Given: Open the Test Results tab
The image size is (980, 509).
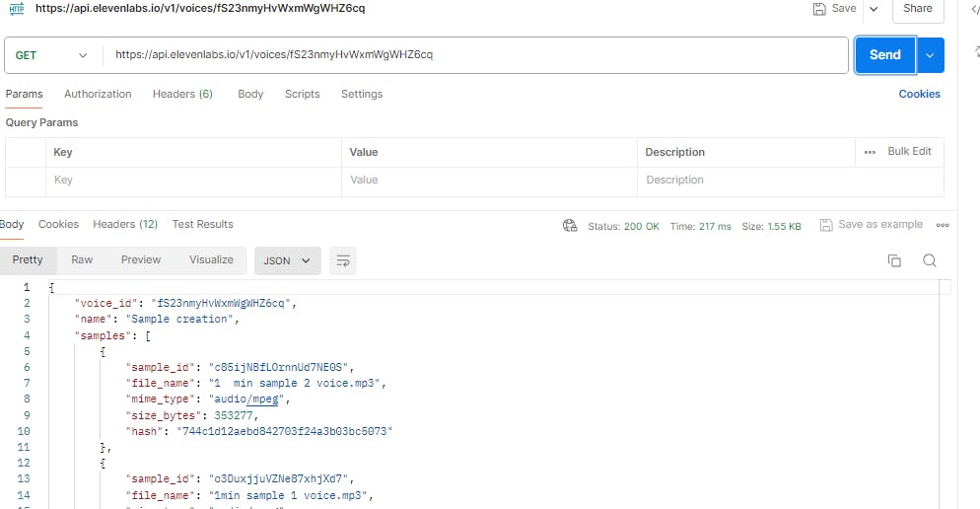Looking at the screenshot, I should 202,224.
